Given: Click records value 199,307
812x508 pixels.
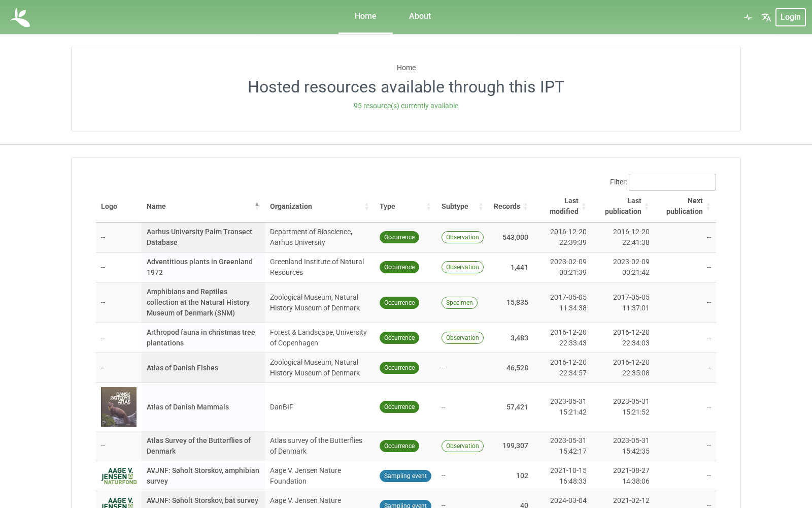Looking at the screenshot, I should click(x=515, y=446).
